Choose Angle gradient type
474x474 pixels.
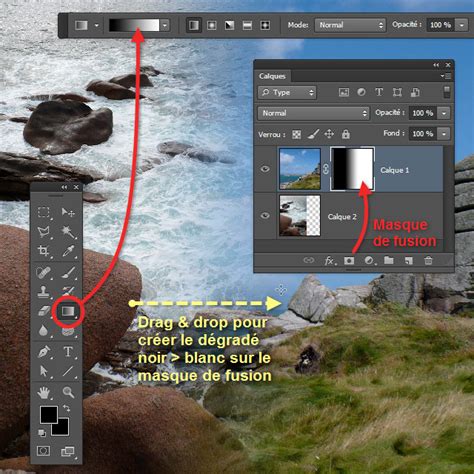[229, 25]
